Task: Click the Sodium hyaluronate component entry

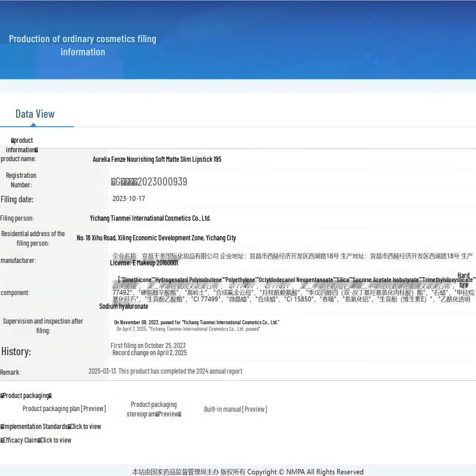Action: 124,306
